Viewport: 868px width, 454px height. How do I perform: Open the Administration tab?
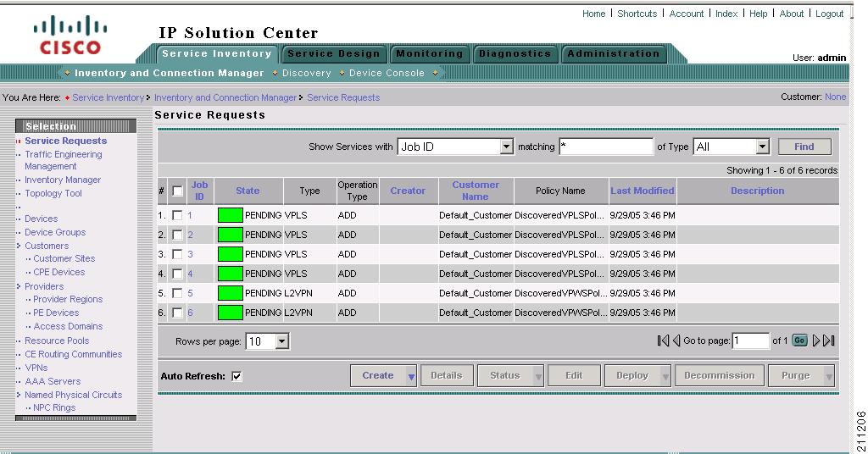click(x=614, y=53)
